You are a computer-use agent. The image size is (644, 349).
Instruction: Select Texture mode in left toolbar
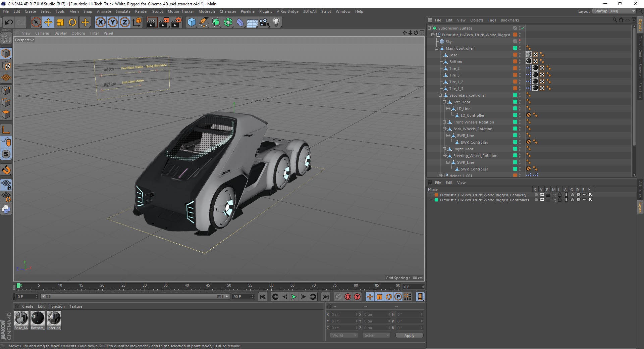click(6, 66)
